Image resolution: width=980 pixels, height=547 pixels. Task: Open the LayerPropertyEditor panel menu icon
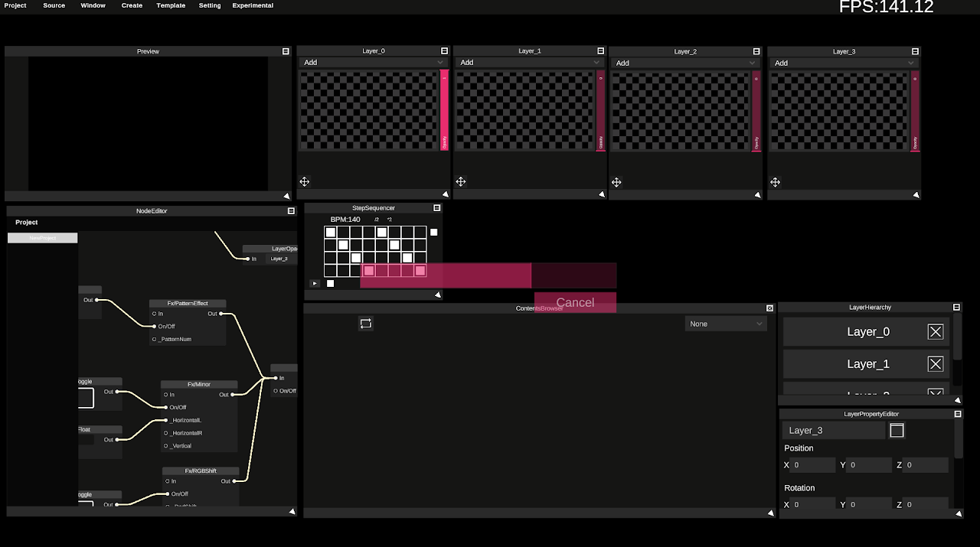click(956, 413)
